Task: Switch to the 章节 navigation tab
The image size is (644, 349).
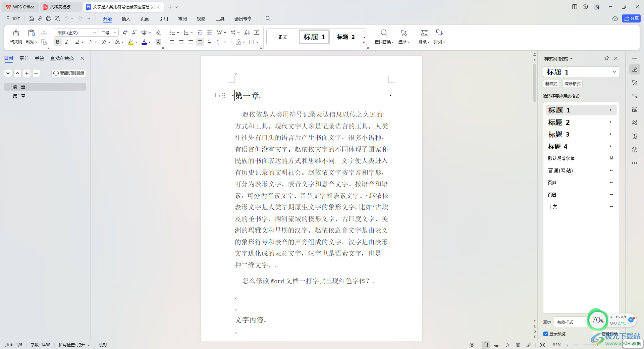Action: [24, 58]
